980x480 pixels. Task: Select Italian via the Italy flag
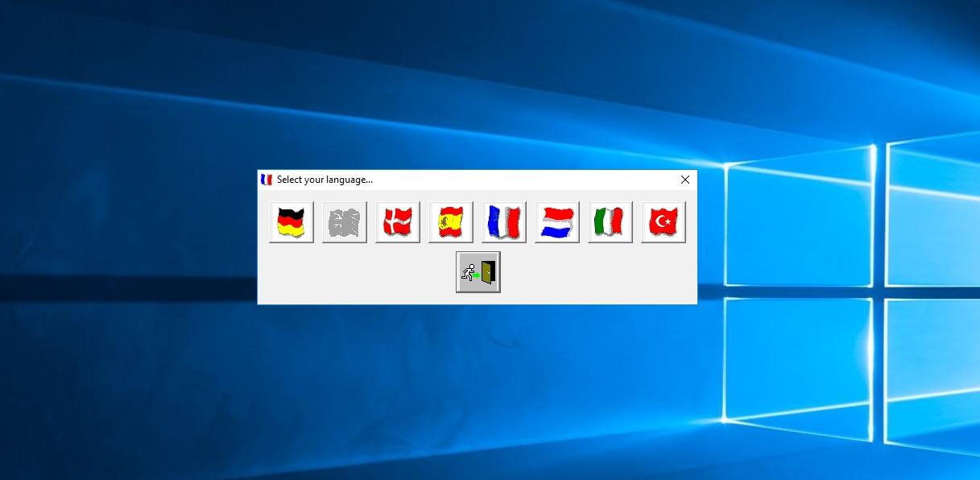(x=610, y=221)
